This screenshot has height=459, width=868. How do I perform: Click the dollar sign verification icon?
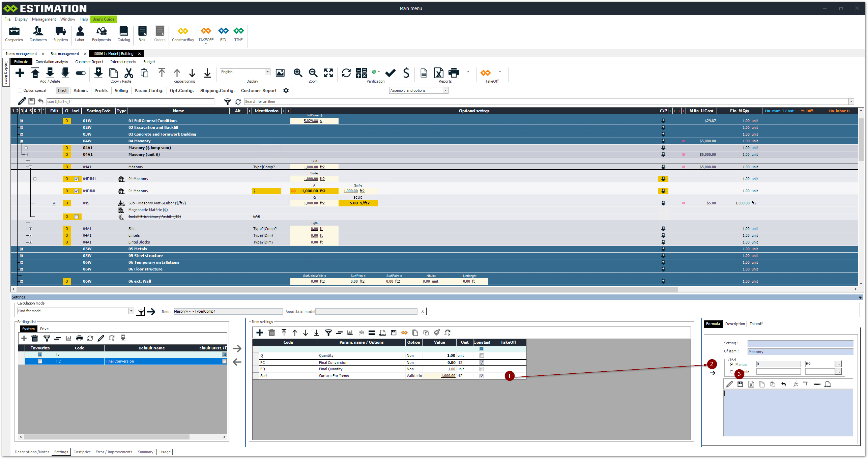pyautogui.click(x=406, y=73)
